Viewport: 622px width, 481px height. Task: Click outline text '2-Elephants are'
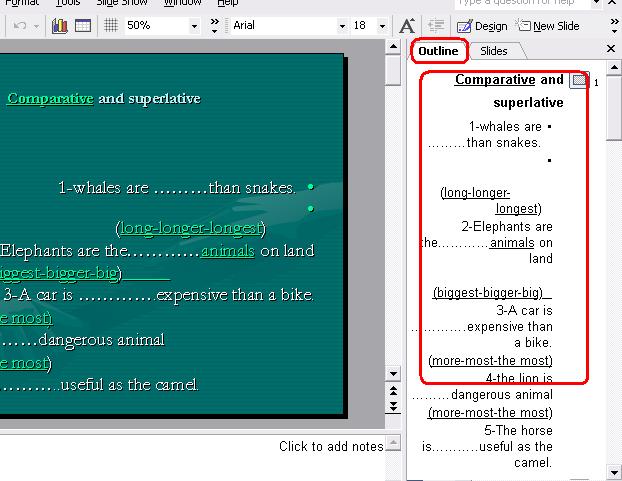pyautogui.click(x=507, y=226)
